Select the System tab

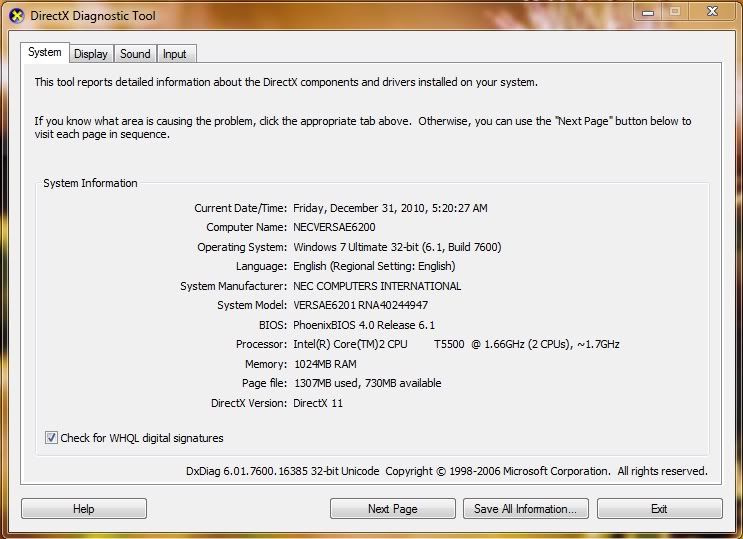45,52
